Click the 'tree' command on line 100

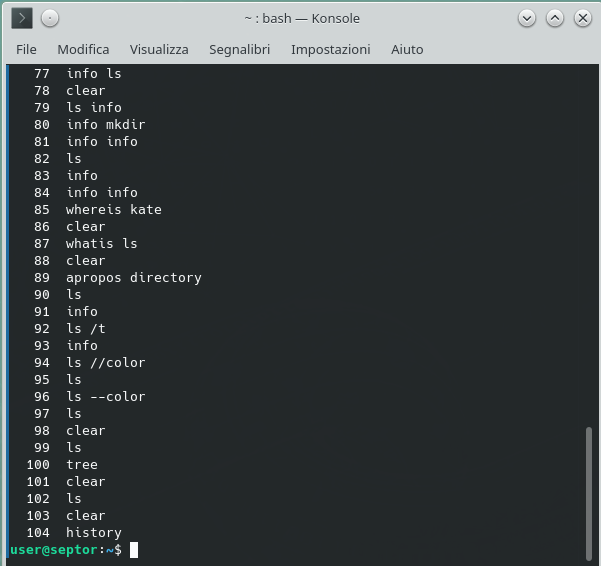(x=82, y=465)
